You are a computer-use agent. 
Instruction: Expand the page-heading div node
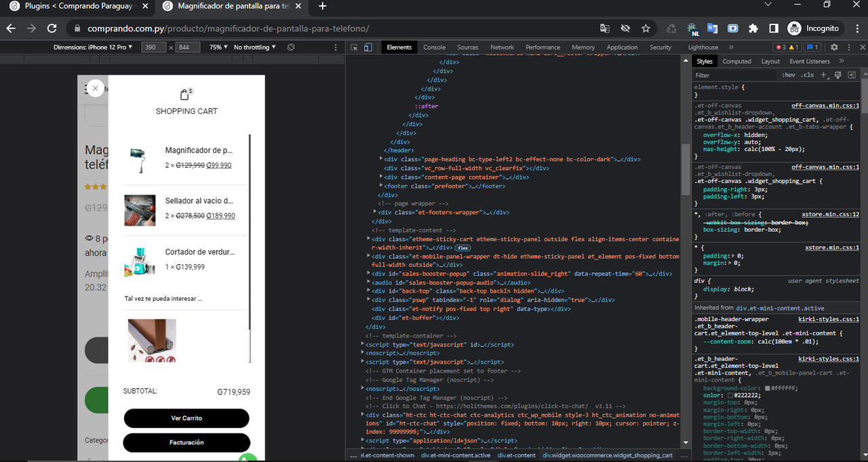coord(381,159)
